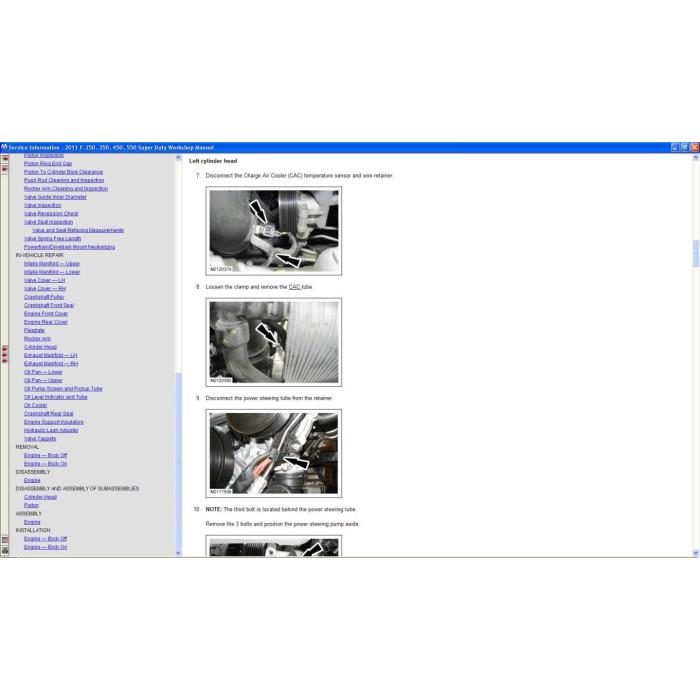This screenshot has width=700, height=700.
Task: Open Crankshaft Front Seal procedure
Action: tap(49, 305)
